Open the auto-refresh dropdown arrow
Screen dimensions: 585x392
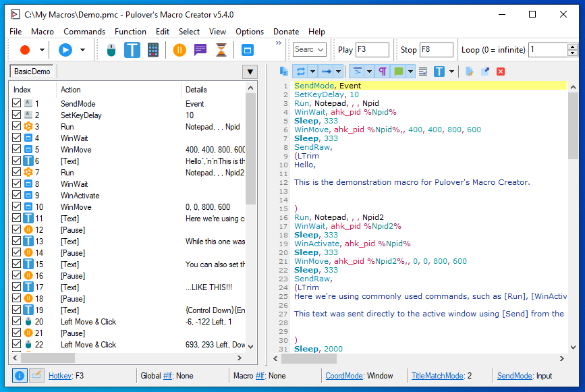(x=312, y=72)
